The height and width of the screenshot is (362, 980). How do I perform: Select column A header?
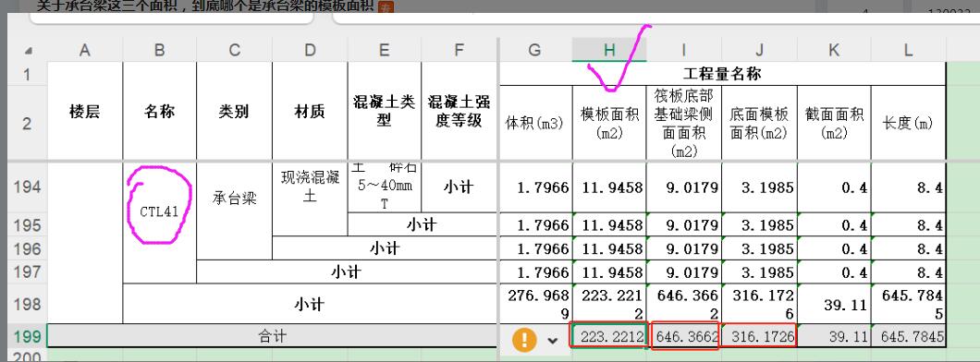85,50
